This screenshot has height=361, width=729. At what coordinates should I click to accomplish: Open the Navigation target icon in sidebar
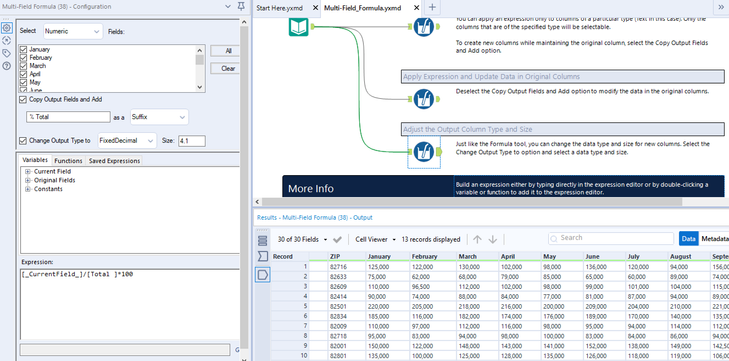coord(7,41)
